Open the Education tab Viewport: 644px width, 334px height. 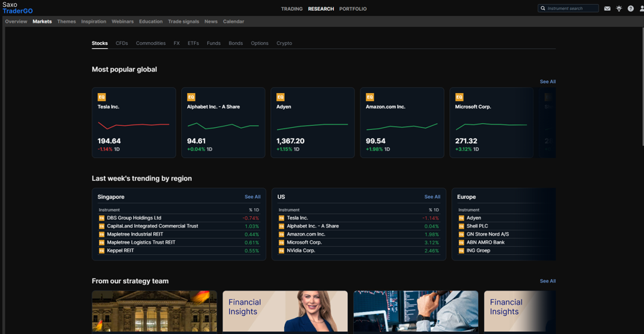150,21
